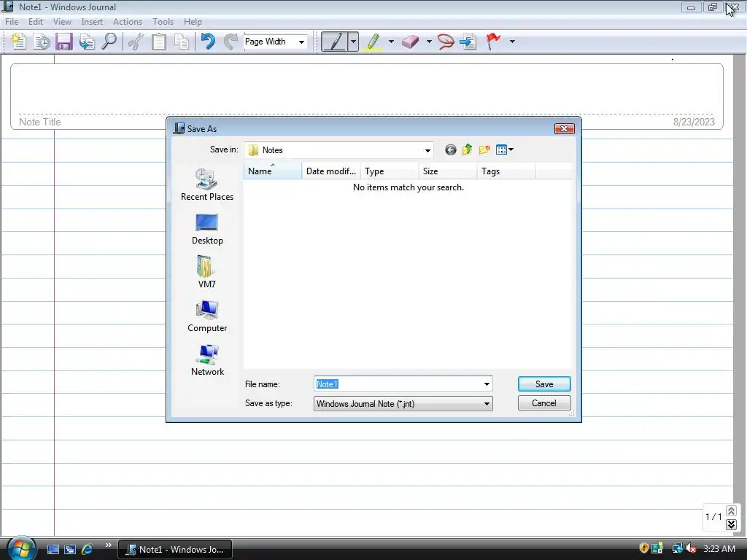Click the Cut scissors toolbar icon
Screen dimensions: 747x560
[x=136, y=42]
